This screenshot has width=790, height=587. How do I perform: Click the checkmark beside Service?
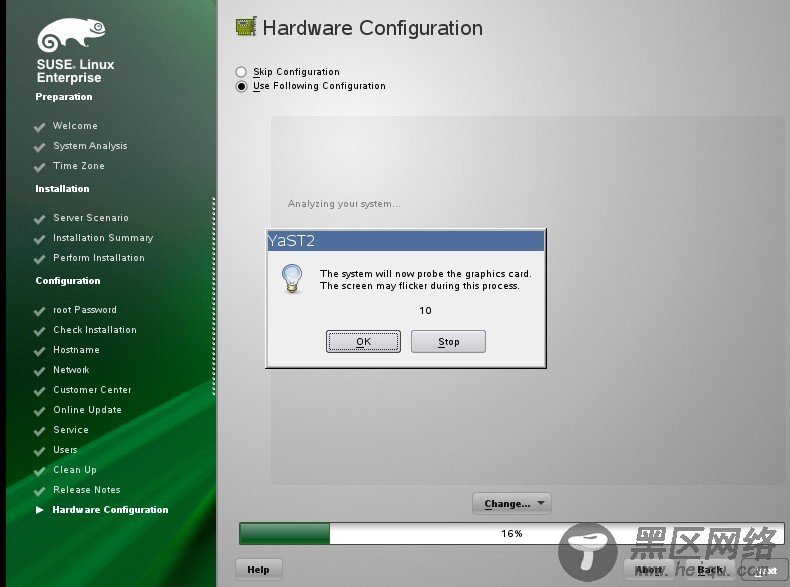pyautogui.click(x=39, y=431)
